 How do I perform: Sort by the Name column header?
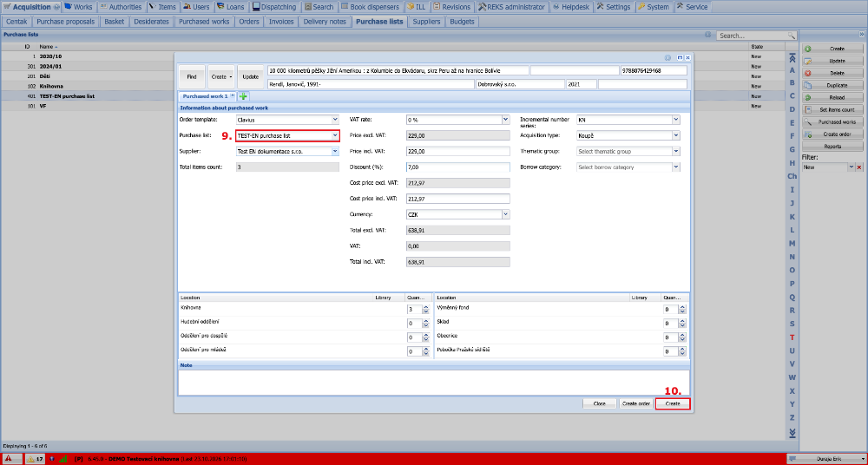[x=49, y=47]
